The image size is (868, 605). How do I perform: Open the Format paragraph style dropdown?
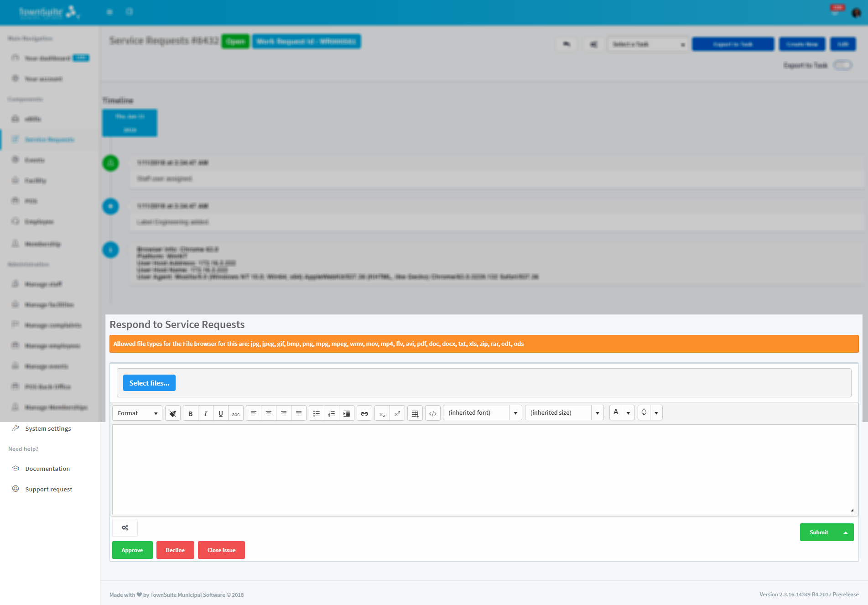[x=136, y=412]
